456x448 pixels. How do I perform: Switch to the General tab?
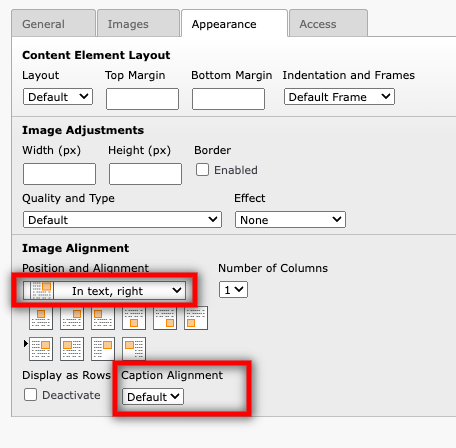(x=53, y=24)
